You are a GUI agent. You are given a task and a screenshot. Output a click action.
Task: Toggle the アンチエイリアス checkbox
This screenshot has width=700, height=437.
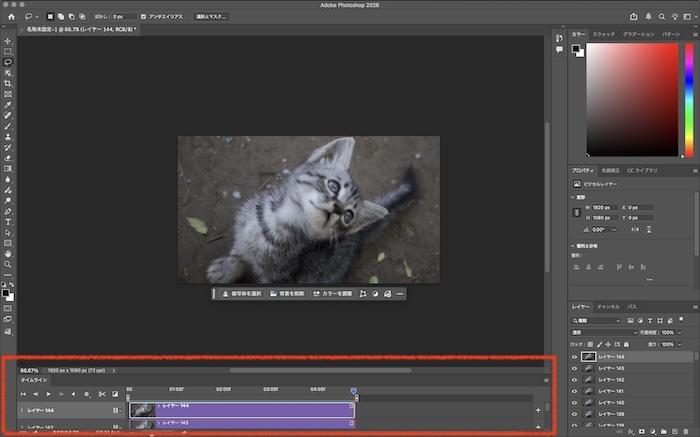tap(144, 17)
